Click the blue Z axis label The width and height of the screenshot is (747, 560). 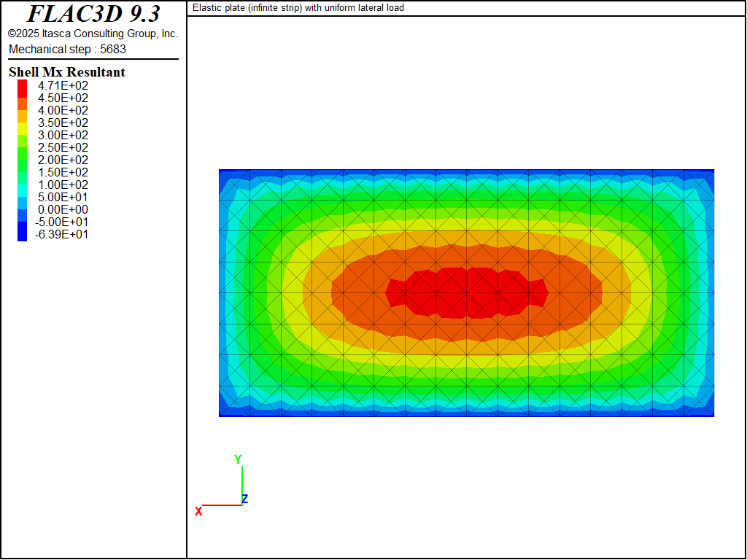point(245,499)
